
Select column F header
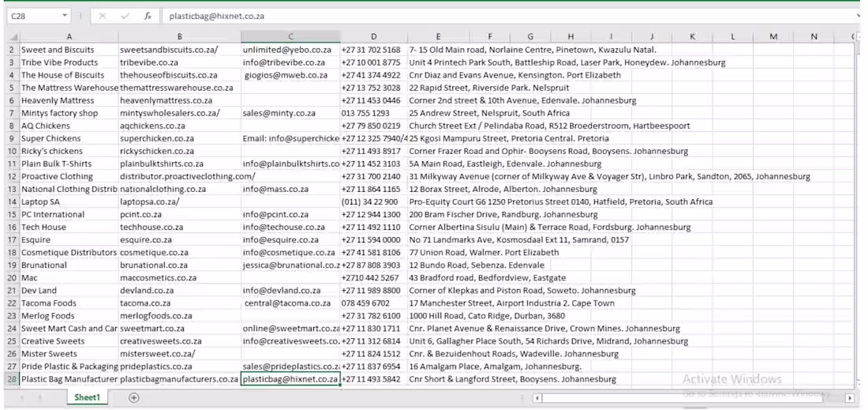click(490, 37)
